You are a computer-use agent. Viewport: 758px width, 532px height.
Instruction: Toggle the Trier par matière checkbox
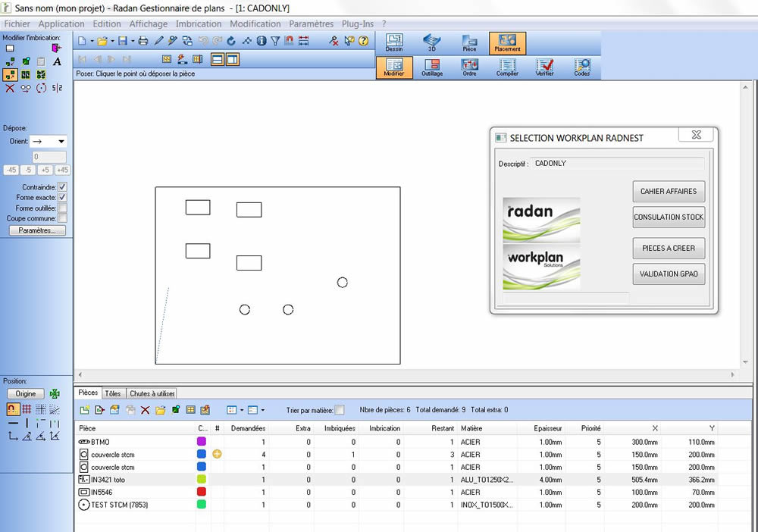(340, 410)
